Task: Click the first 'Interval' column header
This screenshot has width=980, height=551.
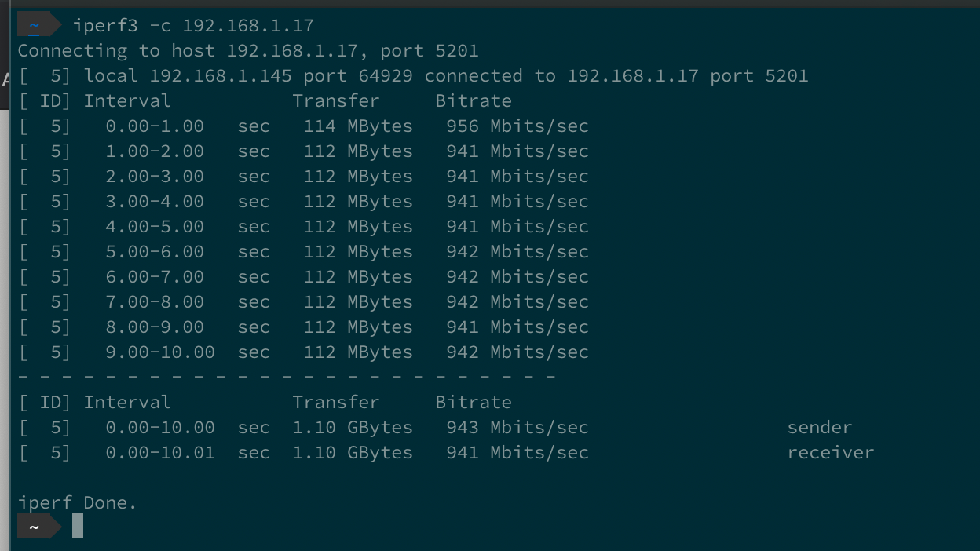Action: [x=127, y=101]
